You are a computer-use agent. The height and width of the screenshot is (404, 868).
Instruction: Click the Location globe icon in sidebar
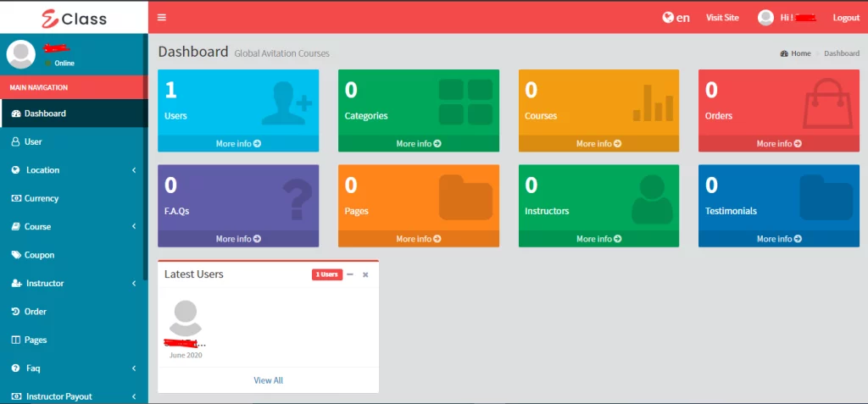(15, 170)
